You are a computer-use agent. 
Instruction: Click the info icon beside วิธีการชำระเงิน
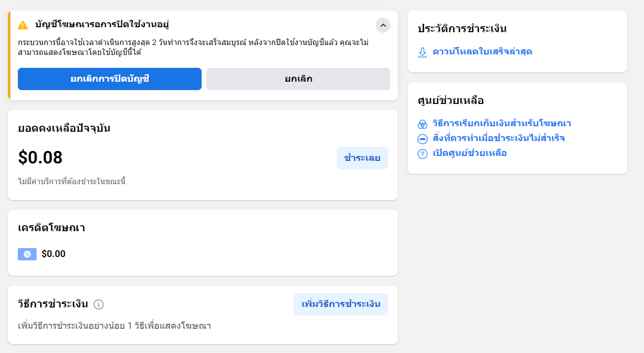pyautogui.click(x=99, y=304)
